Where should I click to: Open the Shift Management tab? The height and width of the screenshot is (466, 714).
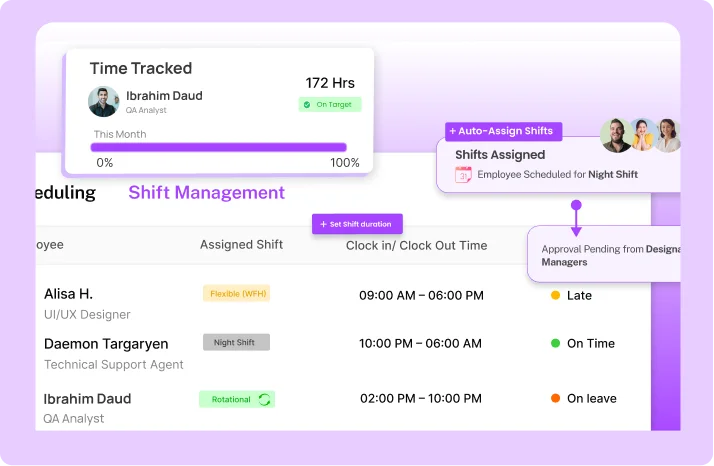point(206,193)
